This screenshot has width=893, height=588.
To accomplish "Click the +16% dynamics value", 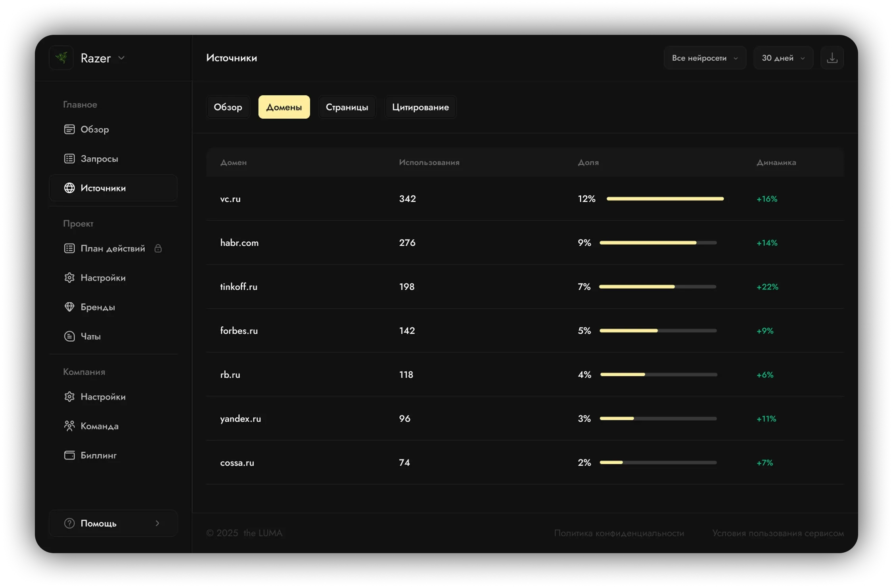I will pyautogui.click(x=767, y=199).
